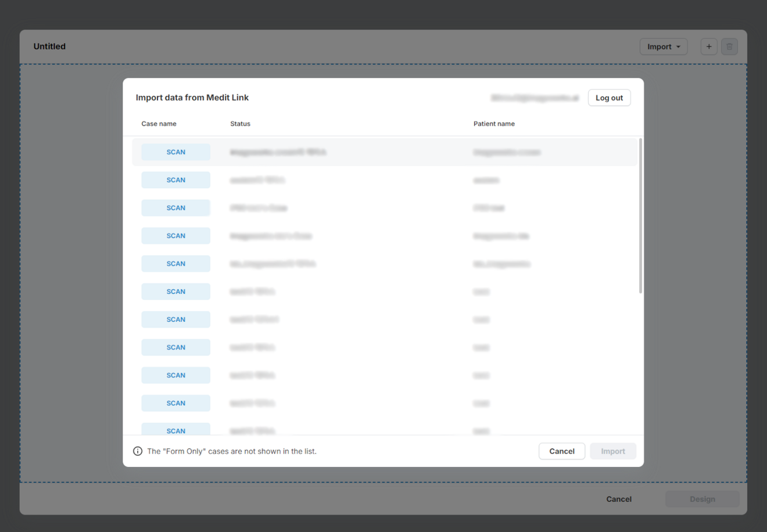Click the blurred account email near Log out

point(535,98)
